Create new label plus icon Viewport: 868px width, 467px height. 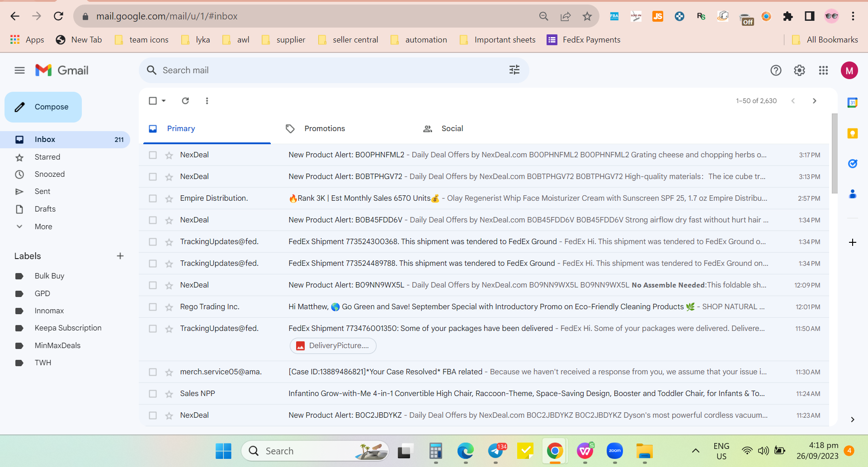(120, 256)
